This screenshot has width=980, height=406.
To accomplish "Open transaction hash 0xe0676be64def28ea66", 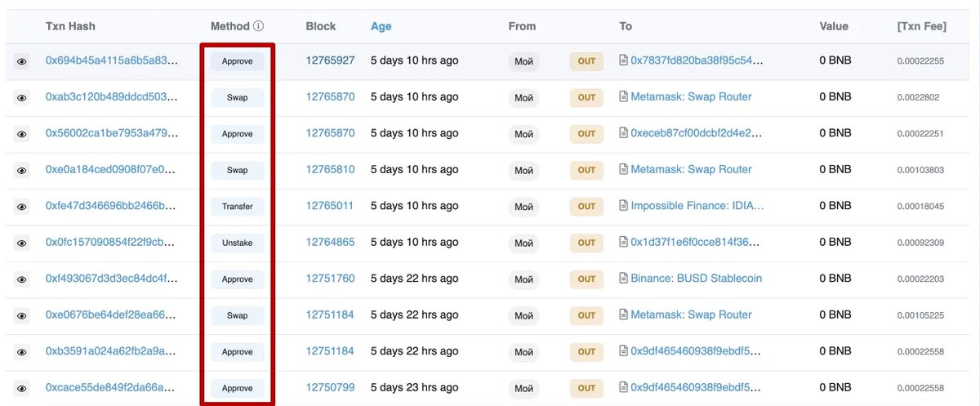I will [111, 315].
